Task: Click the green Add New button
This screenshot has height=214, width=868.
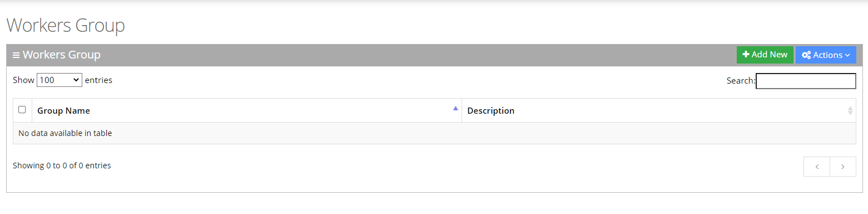Action: (x=765, y=55)
